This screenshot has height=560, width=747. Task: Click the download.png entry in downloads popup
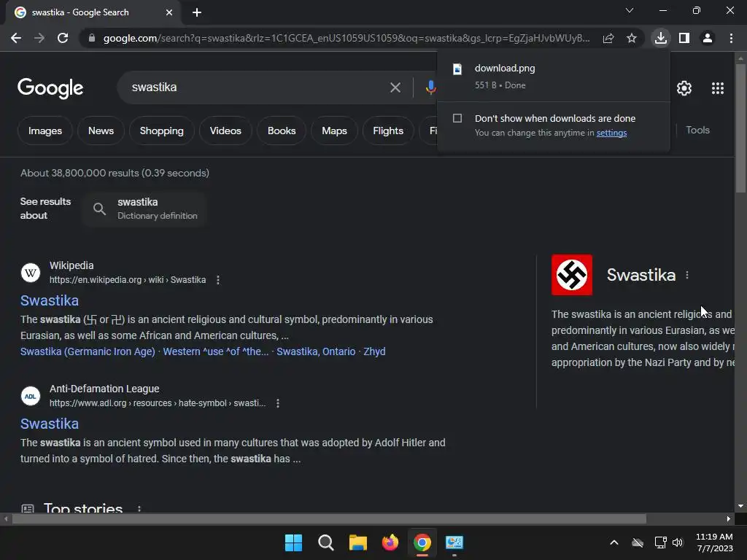pos(553,76)
